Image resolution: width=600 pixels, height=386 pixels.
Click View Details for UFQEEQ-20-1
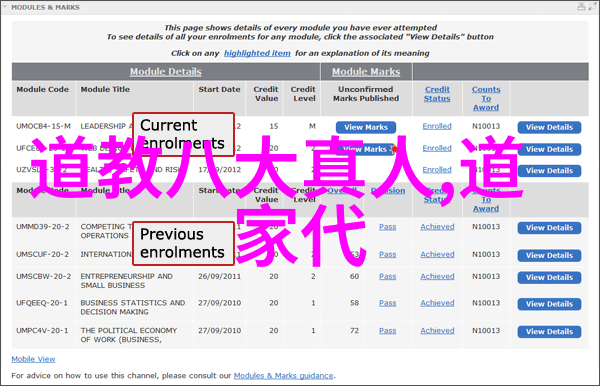point(549,304)
